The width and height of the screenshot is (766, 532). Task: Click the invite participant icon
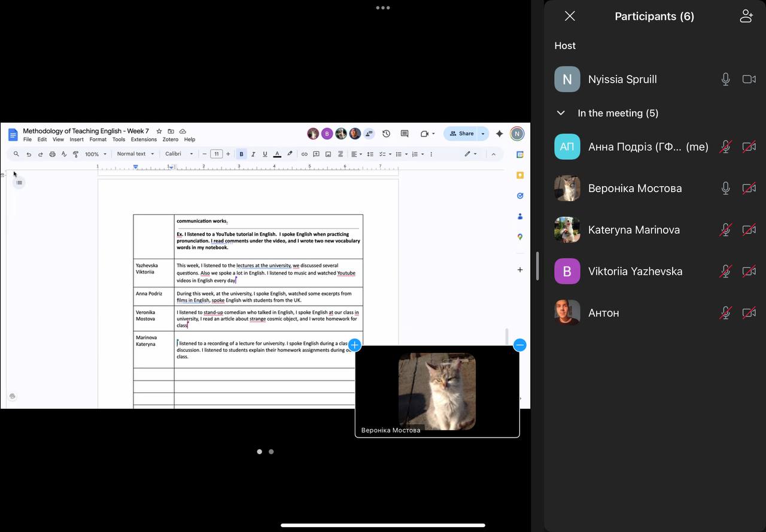click(x=746, y=16)
